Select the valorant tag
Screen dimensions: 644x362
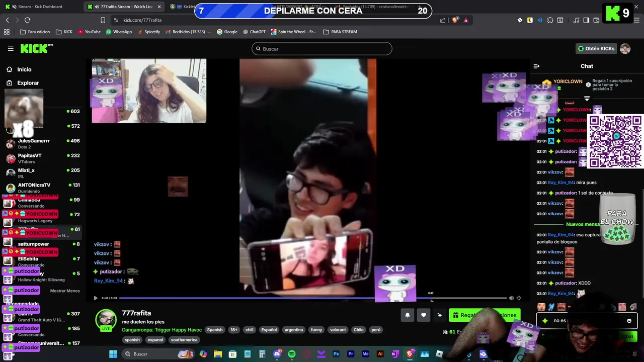(x=338, y=330)
